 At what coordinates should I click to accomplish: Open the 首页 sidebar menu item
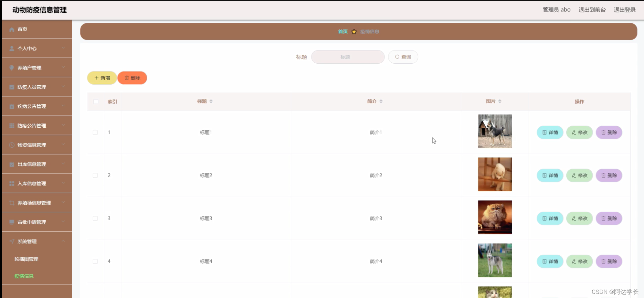(x=37, y=29)
